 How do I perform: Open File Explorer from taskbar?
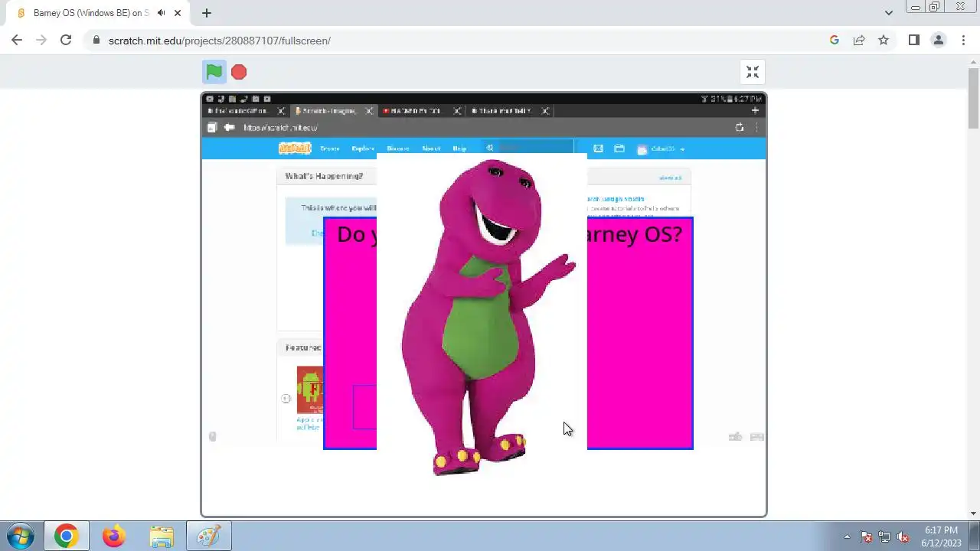[162, 536]
